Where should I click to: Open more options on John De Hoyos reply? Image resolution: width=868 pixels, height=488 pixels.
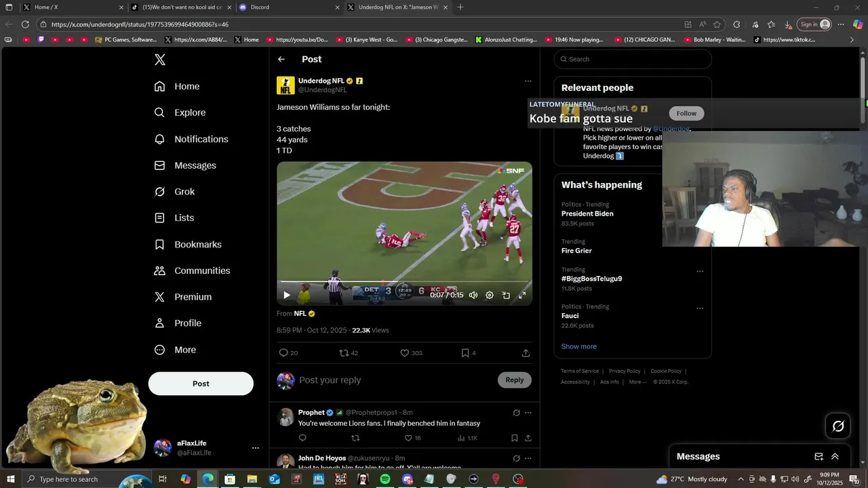click(x=528, y=459)
